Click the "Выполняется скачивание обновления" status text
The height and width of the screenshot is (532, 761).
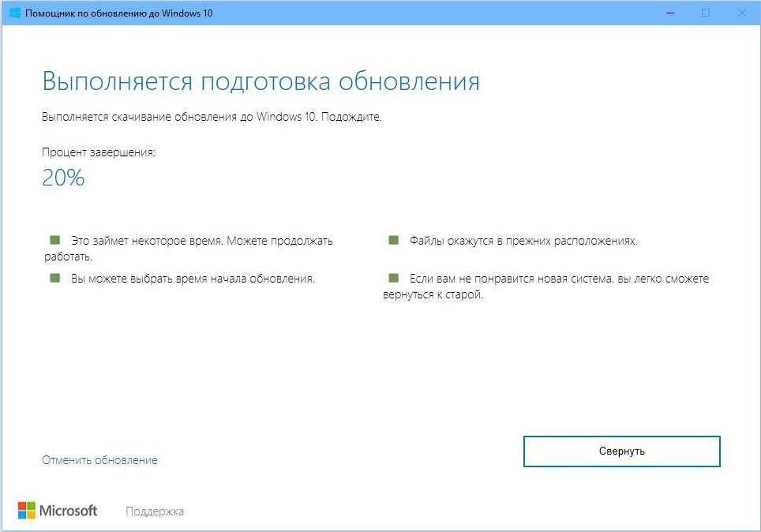(x=212, y=117)
